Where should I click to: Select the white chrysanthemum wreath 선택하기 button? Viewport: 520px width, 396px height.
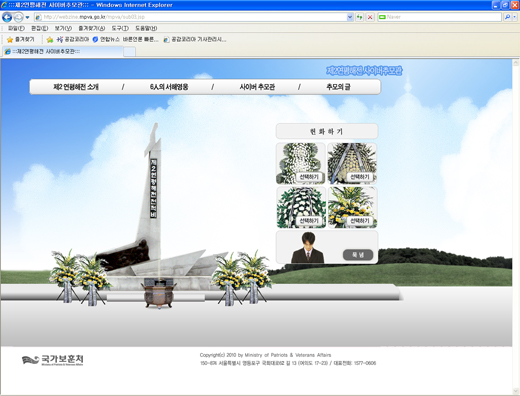click(309, 177)
